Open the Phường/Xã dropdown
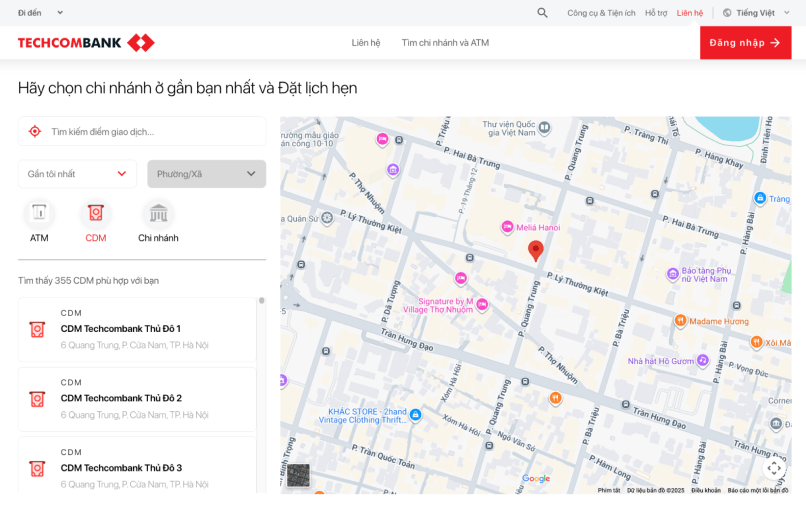 207,174
